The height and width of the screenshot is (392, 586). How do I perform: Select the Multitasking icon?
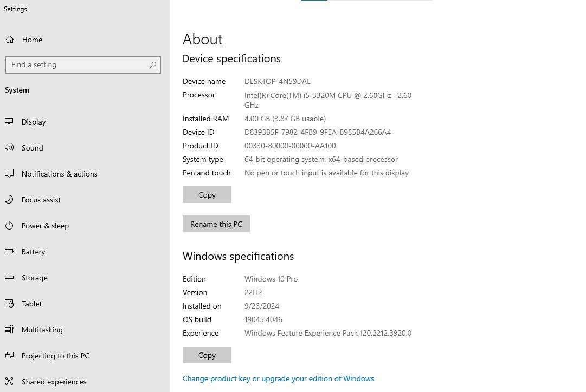click(x=9, y=330)
